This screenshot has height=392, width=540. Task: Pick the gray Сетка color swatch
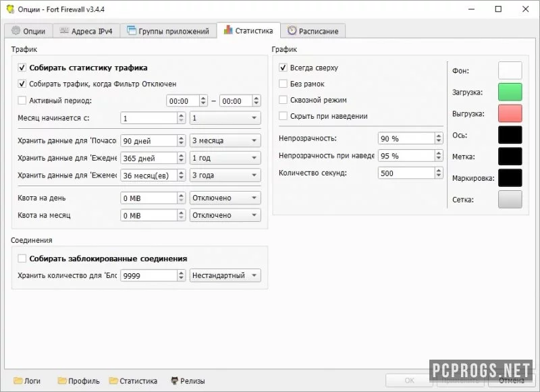tap(510, 199)
